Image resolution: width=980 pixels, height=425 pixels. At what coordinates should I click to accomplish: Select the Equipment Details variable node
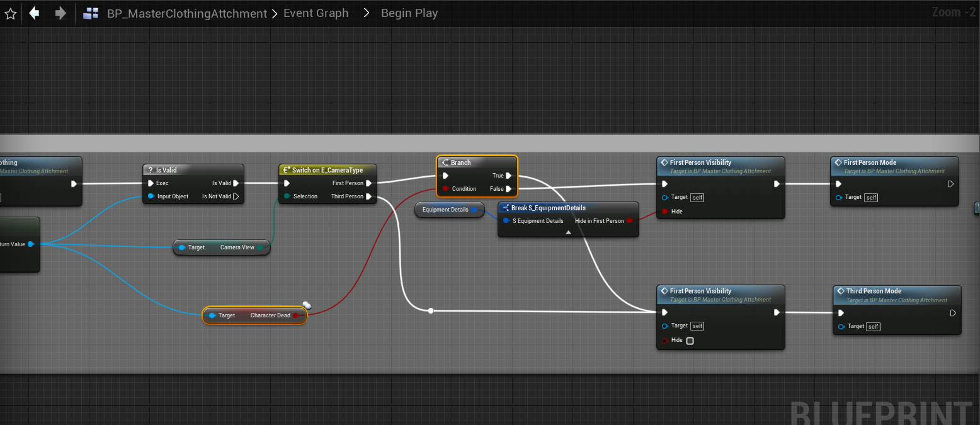click(445, 210)
